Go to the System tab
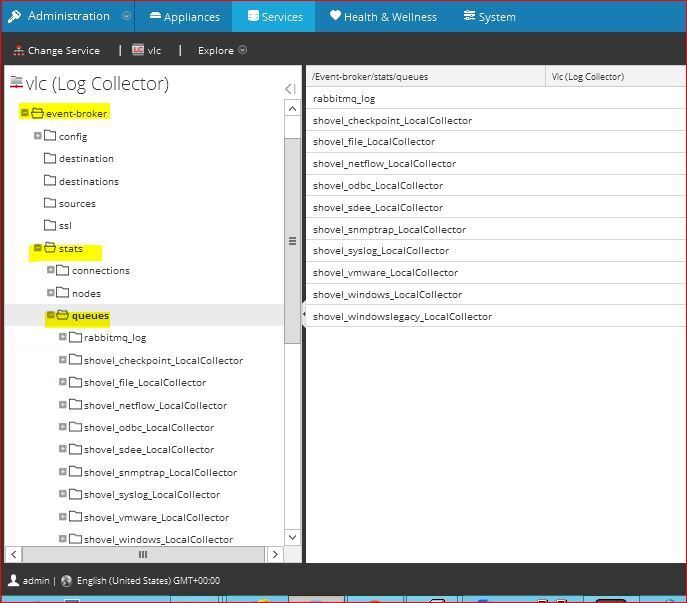 tap(490, 16)
